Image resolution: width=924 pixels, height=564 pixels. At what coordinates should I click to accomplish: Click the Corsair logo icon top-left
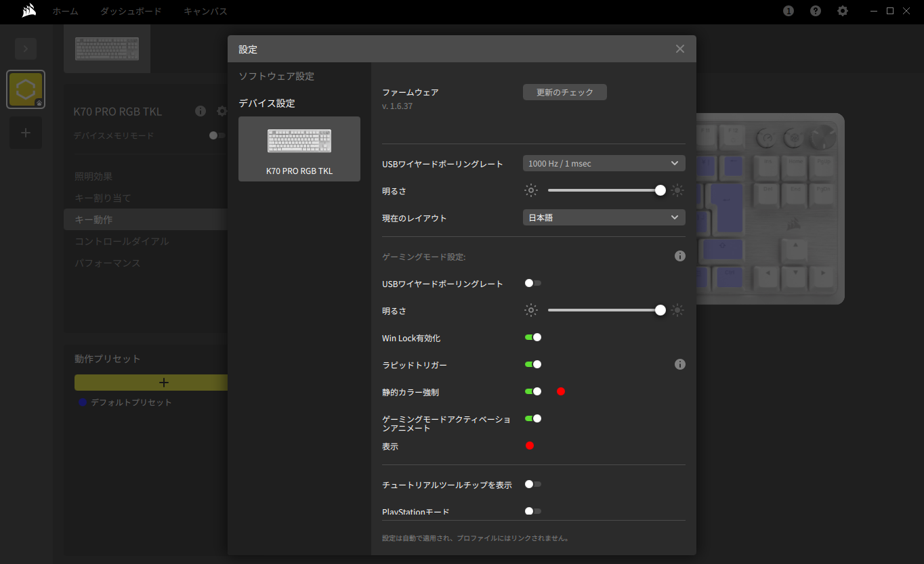point(27,11)
